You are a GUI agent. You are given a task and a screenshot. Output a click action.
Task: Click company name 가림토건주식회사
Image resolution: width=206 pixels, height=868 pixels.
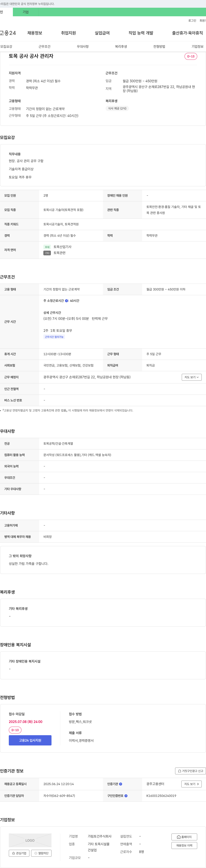(x=100, y=836)
